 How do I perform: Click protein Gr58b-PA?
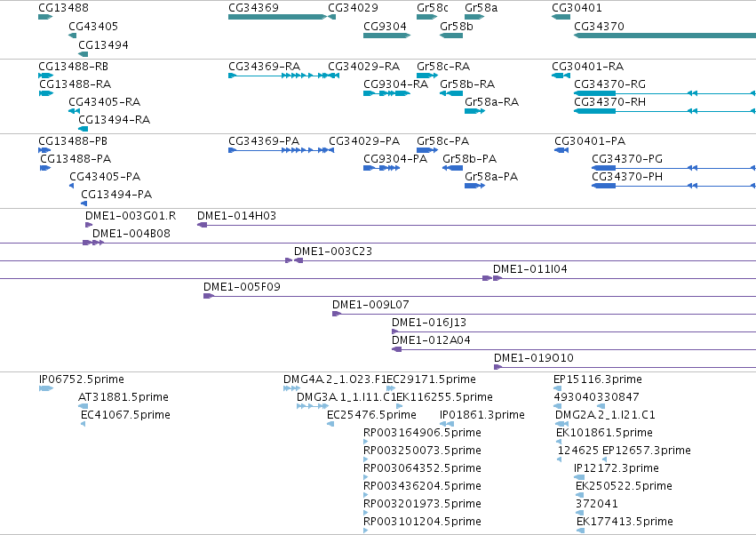[x=470, y=159]
